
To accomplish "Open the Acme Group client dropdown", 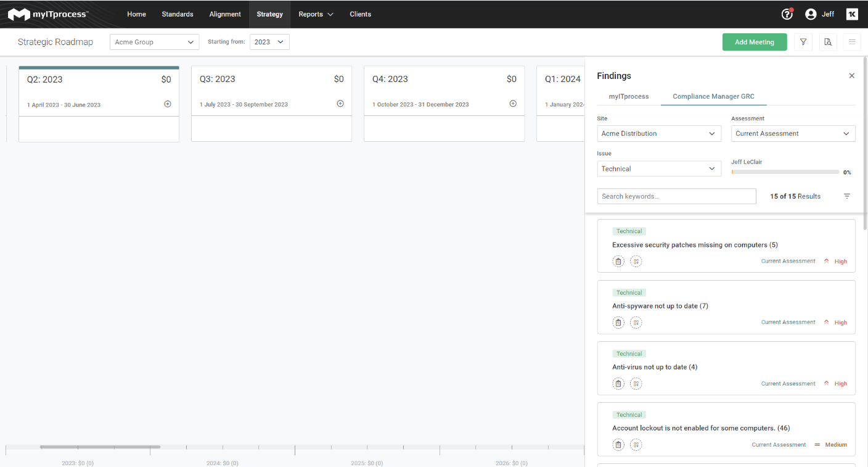I will point(154,42).
